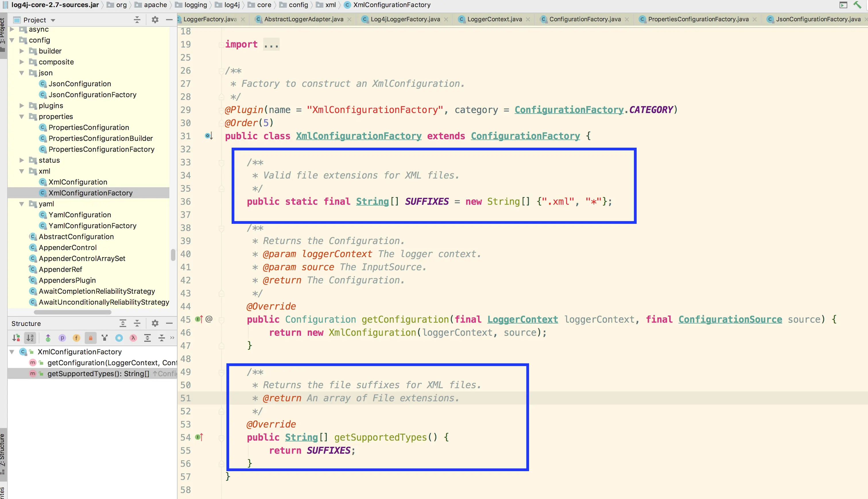The height and width of the screenshot is (499, 868).
Task: Toggle Show Fields orange f icon
Action: point(76,338)
